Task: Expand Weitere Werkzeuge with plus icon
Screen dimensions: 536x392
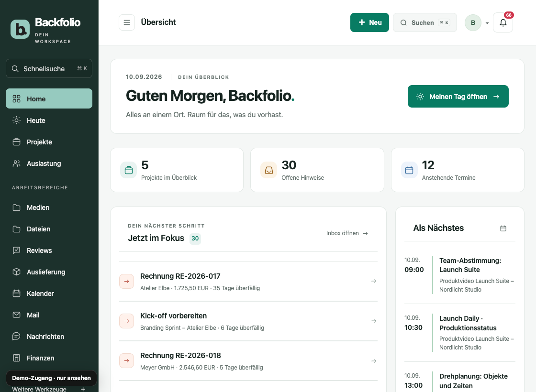Action: [x=83, y=389]
